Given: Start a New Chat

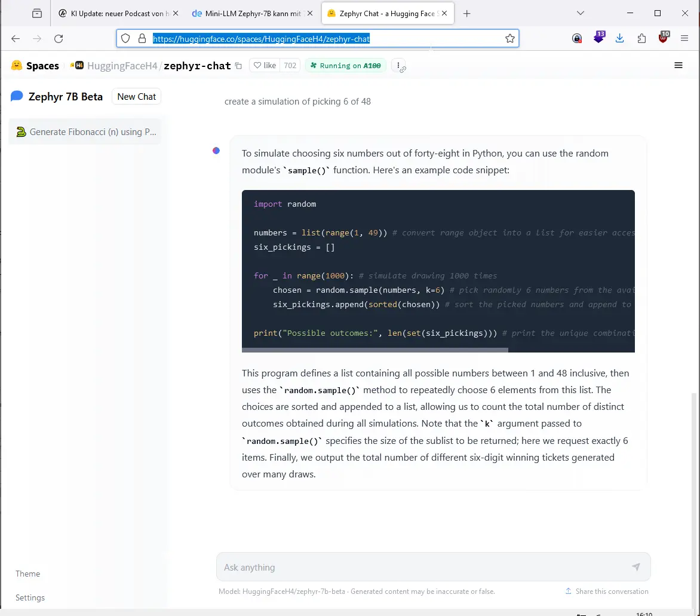Looking at the screenshot, I should click(137, 96).
